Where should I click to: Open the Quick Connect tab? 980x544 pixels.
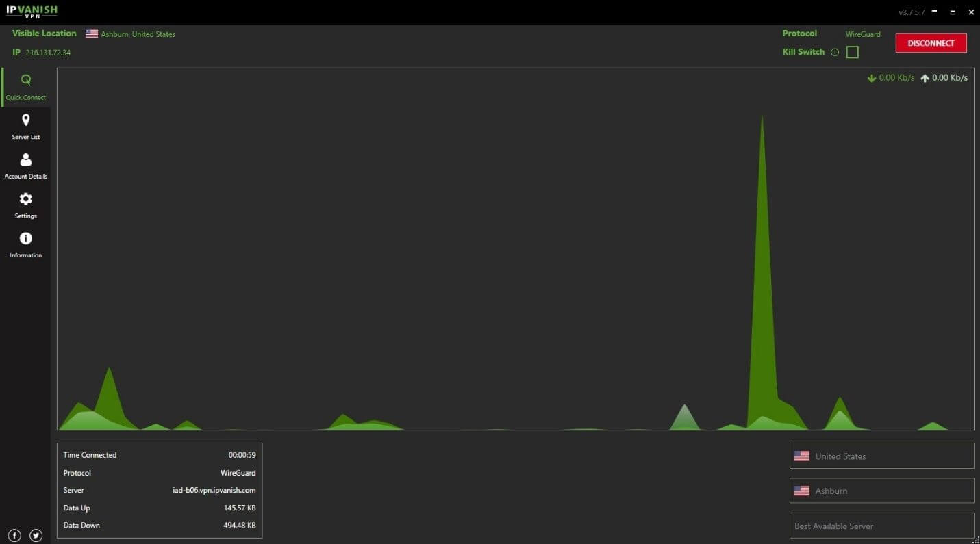point(26,87)
